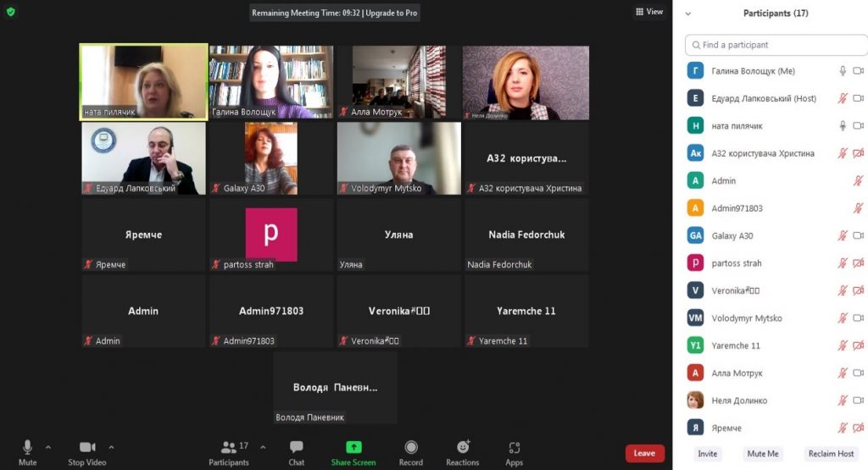Image resolution: width=868 pixels, height=470 pixels.
Task: Open the participants list caret beside the 17 count
Action: (x=263, y=447)
